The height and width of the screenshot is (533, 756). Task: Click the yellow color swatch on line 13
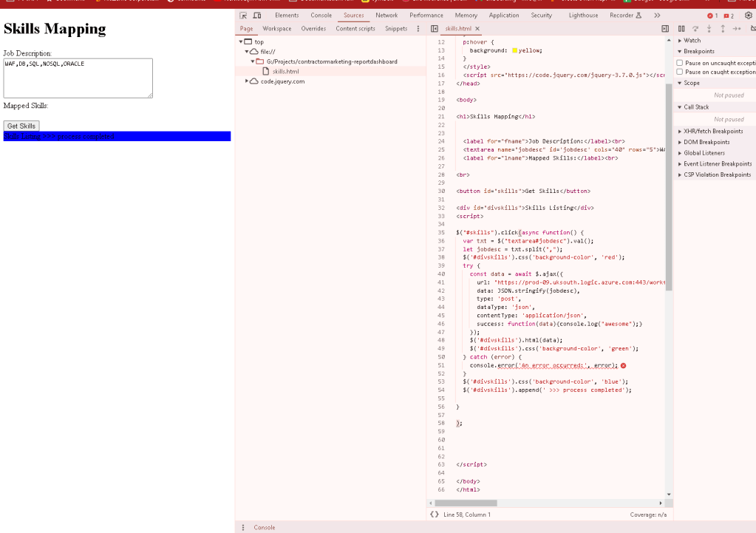click(x=515, y=50)
